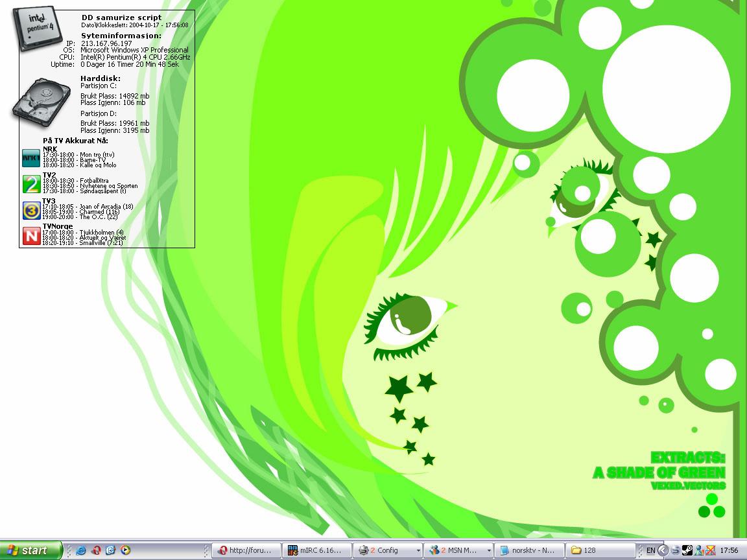747x560 pixels.
Task: Click 'Plass Igjenn: 106 mb' text
Action: coord(113,103)
